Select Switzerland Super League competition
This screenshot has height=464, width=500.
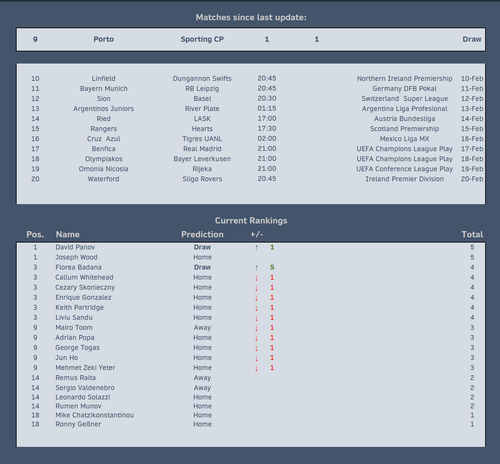(x=404, y=99)
